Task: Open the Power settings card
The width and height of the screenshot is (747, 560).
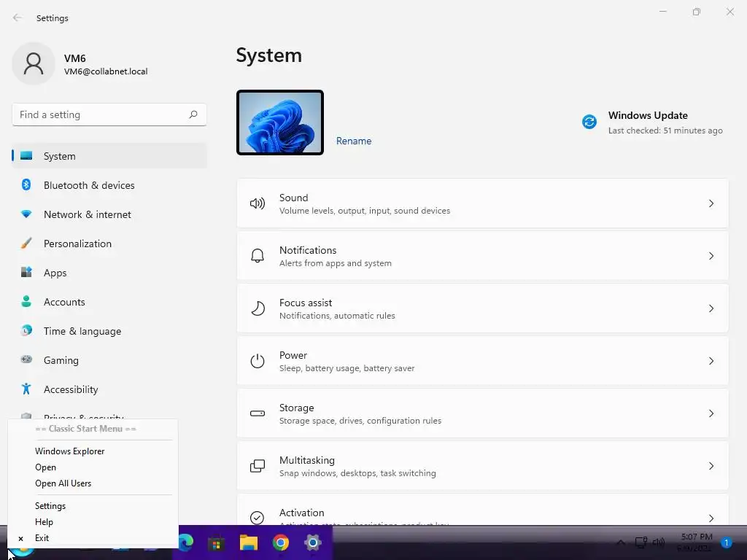Action: pos(482,361)
